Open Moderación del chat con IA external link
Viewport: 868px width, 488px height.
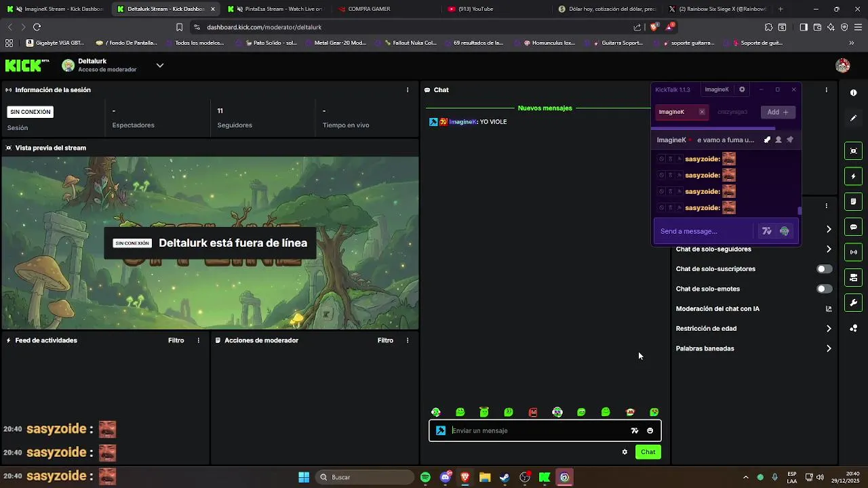pyautogui.click(x=829, y=308)
